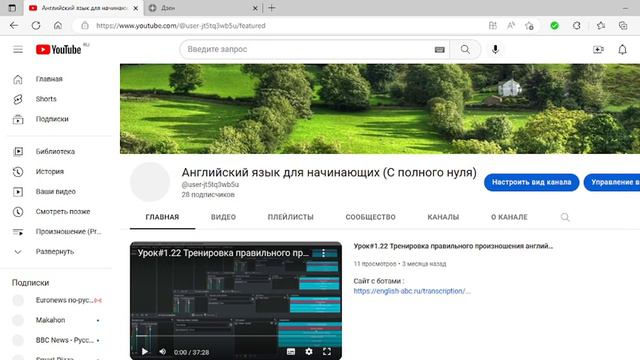Expand the sidebar with Развернуть
This screenshot has width=640, height=360.
click(55, 252)
